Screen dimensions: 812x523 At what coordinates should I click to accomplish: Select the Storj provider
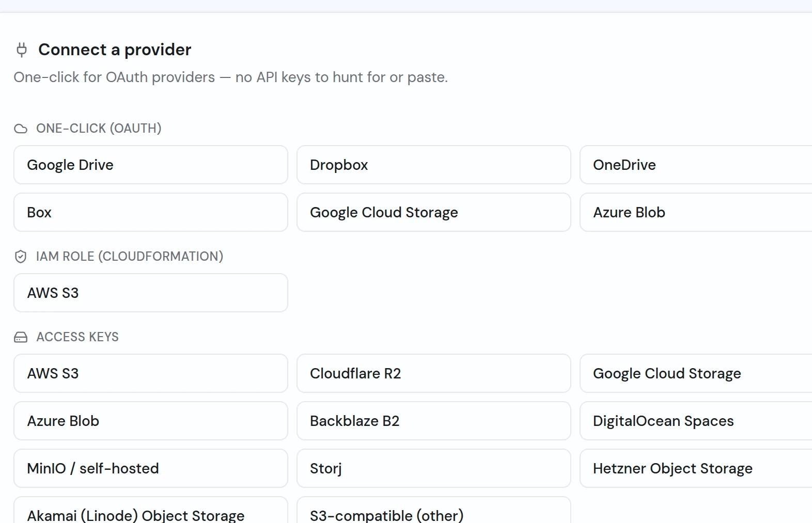pyautogui.click(x=434, y=468)
